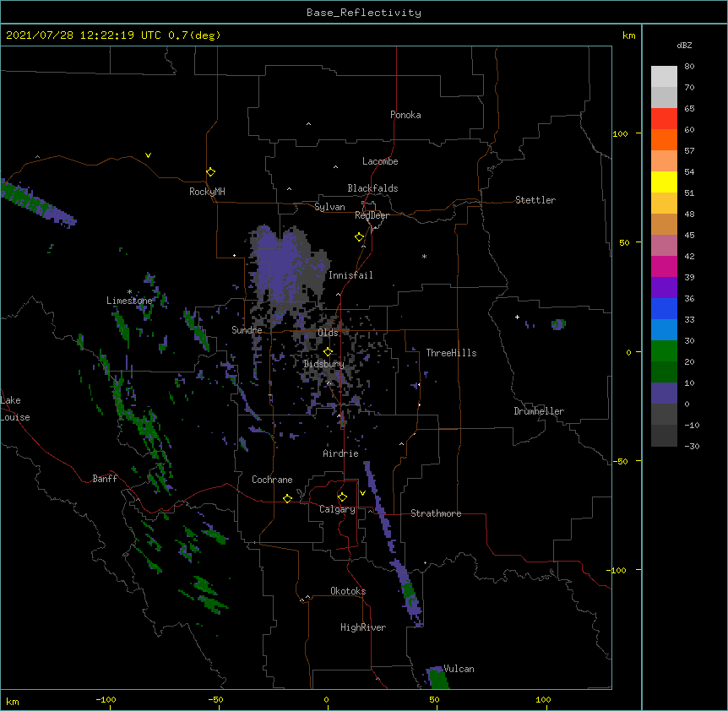Click yellow diamond marker between Olds and Didsbury
Screen dimensions: 728x711
(328, 351)
